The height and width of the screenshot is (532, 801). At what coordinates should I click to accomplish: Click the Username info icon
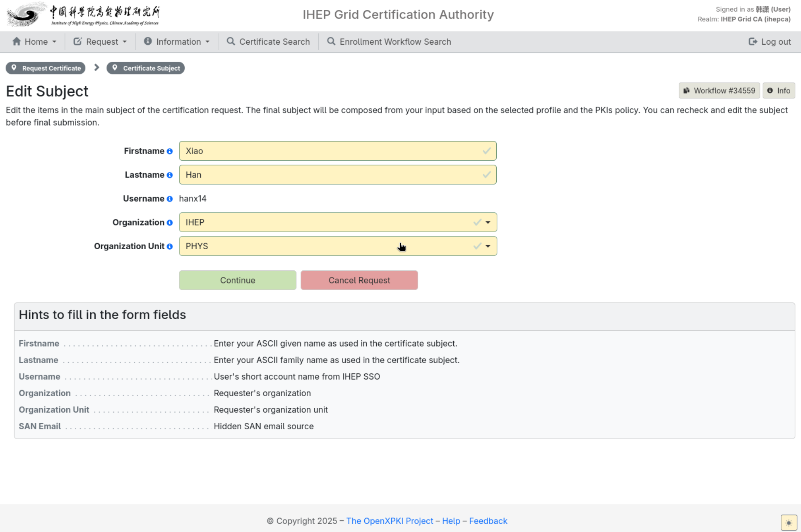pyautogui.click(x=170, y=199)
